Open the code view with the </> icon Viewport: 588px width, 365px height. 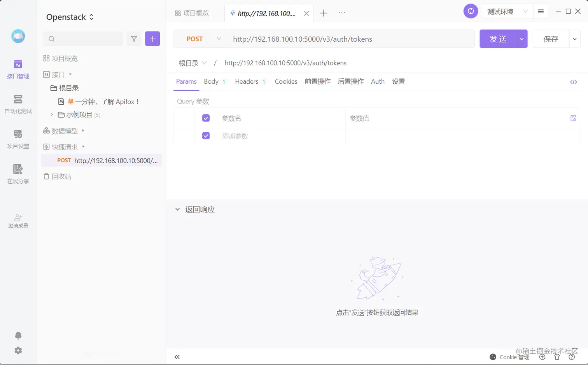[573, 82]
